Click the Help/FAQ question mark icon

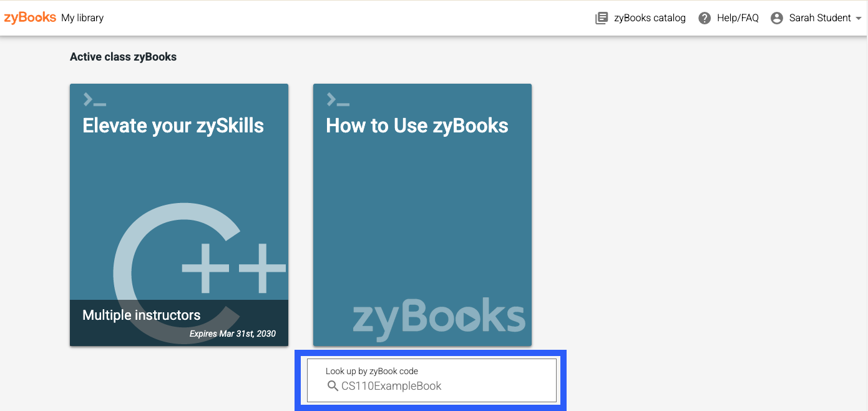[x=705, y=18]
